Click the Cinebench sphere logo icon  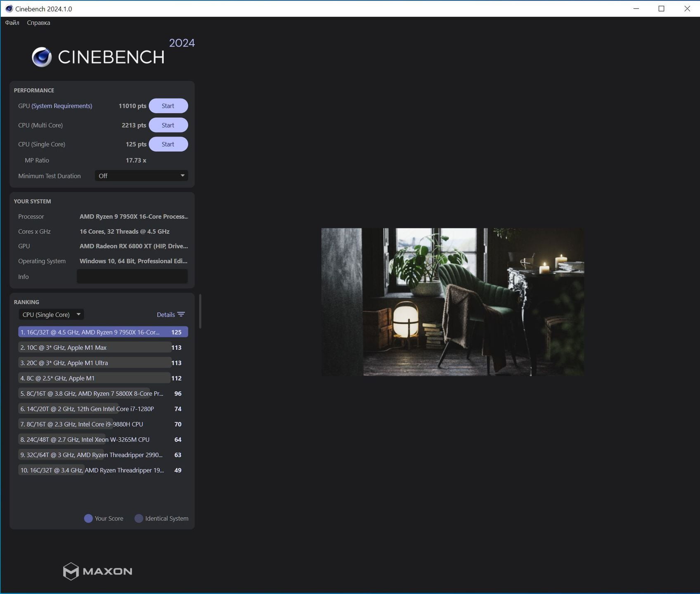pyautogui.click(x=42, y=57)
